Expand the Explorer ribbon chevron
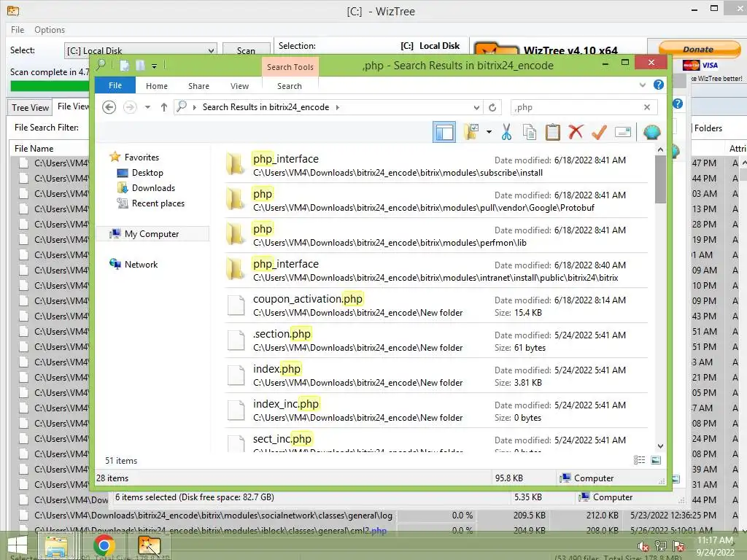This screenshot has width=747, height=560. 642,85
